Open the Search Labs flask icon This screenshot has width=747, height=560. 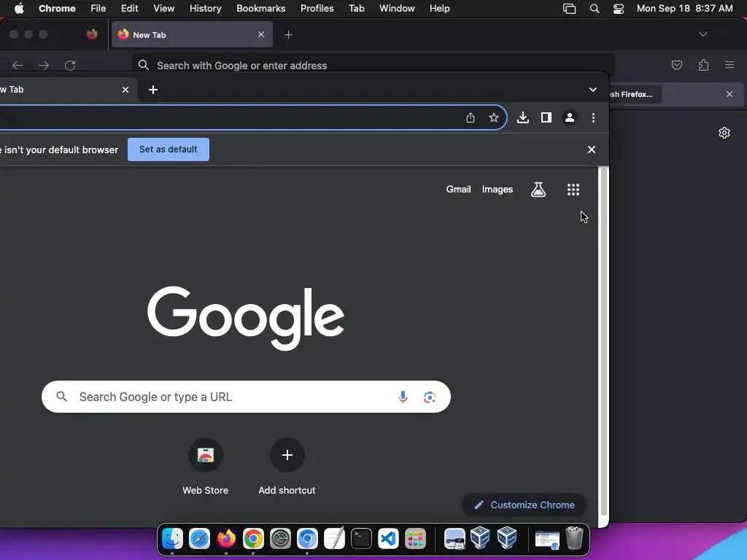click(538, 190)
